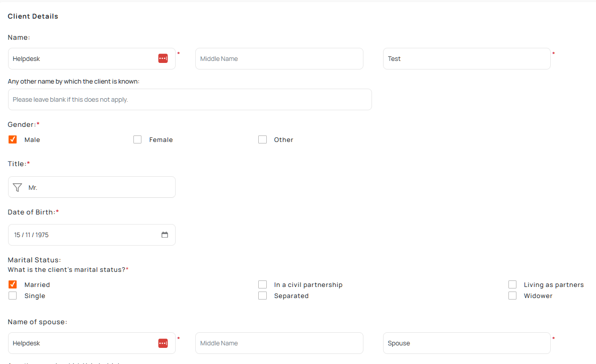Click the password manager icon in spouse first name
The height and width of the screenshot is (364, 596).
point(163,343)
